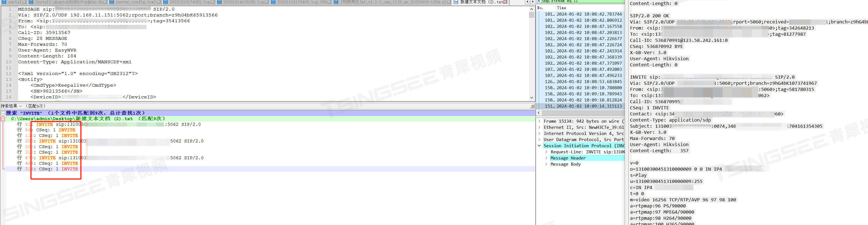Click line 8 User-Agent: EasyNVR
Screen dimensions: 868x225
[x=47, y=50]
